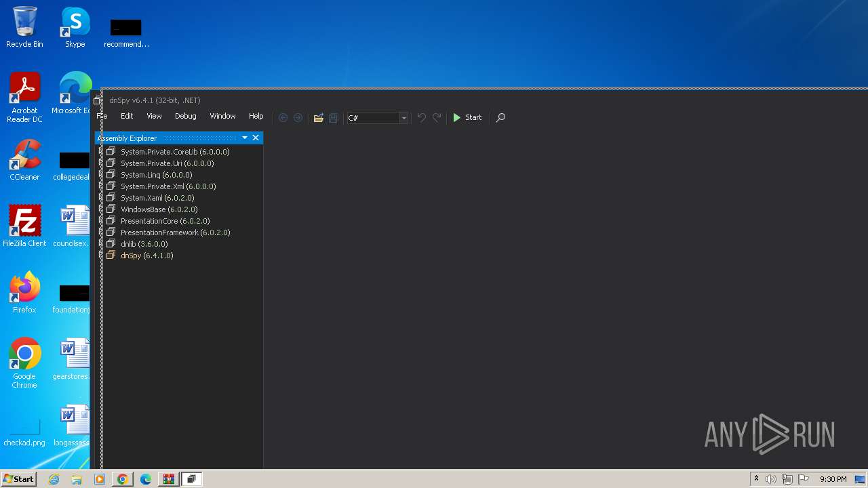868x488 pixels.
Task: Open the recommend... desktop file
Action: point(126,32)
